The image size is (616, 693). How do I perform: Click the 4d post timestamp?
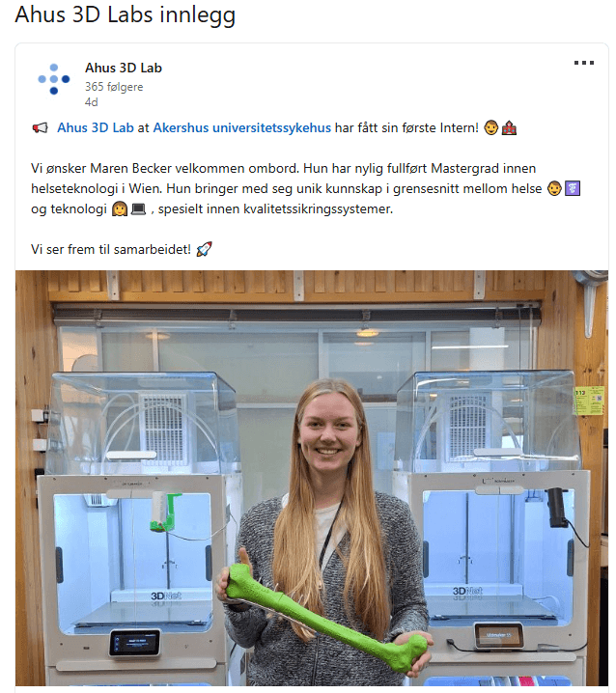[91, 102]
